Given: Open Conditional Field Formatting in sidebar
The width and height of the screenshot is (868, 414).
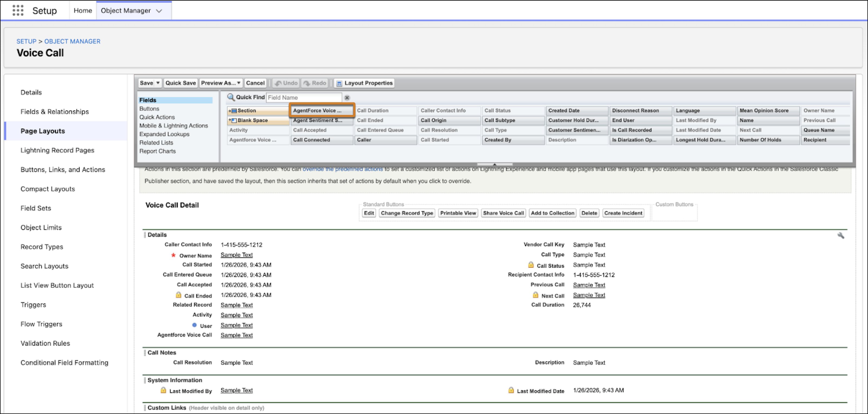Looking at the screenshot, I should pos(64,363).
